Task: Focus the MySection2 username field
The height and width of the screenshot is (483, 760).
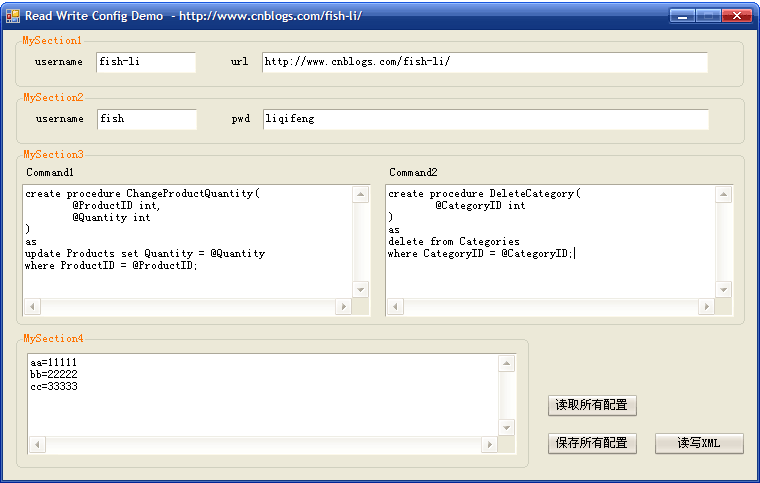Action: [x=147, y=119]
